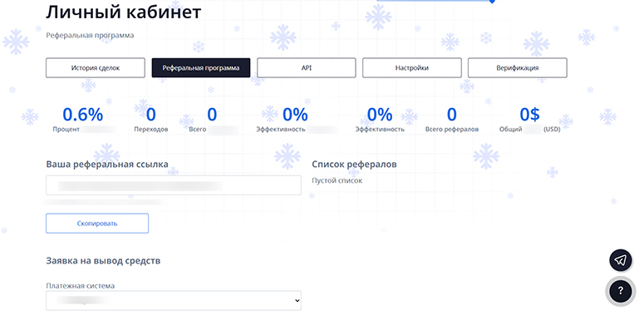Screen dimensions: 644x315
Task: Open the Верификация tab
Action: pyautogui.click(x=518, y=68)
